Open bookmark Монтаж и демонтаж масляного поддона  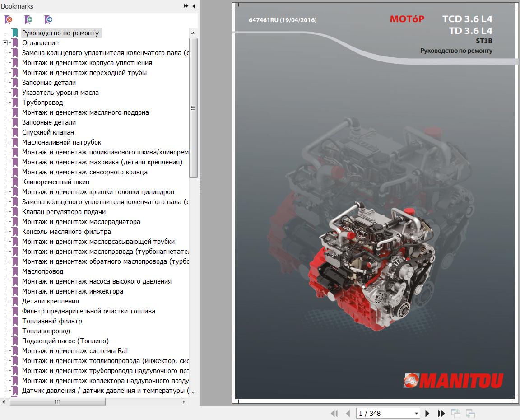85,112
